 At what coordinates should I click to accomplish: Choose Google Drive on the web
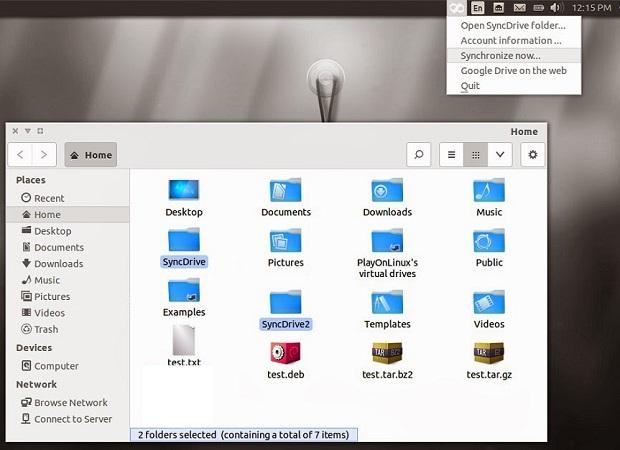[x=514, y=70]
